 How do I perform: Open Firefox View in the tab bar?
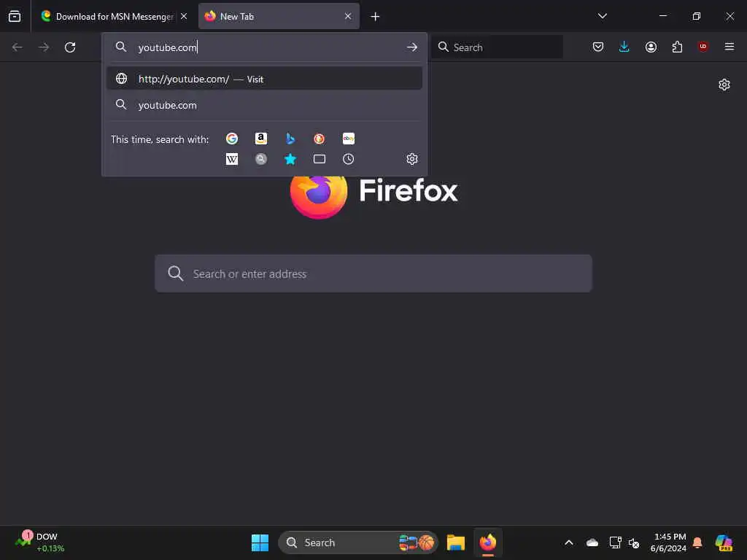click(x=15, y=16)
